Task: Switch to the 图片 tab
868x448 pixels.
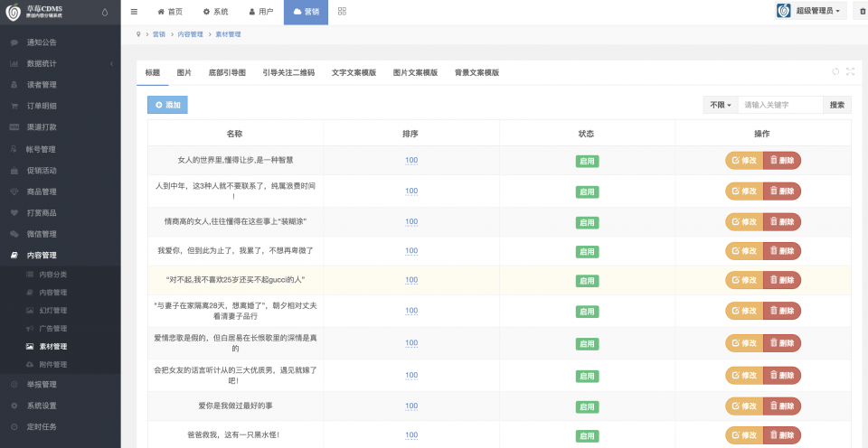Action: 184,72
